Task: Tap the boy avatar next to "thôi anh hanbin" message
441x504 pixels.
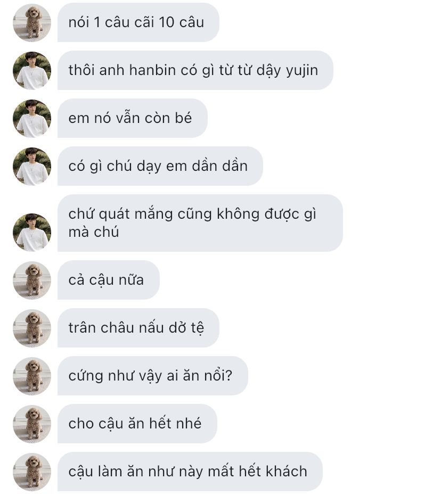Action: click(x=32, y=70)
